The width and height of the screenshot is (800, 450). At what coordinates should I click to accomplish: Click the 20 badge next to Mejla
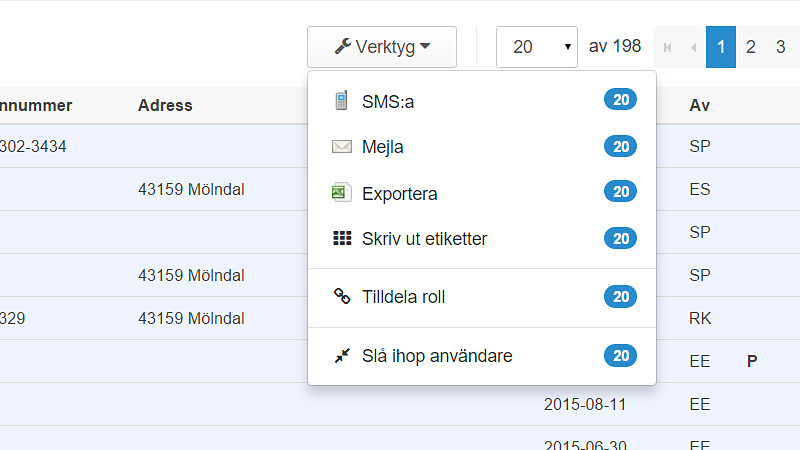(x=620, y=146)
